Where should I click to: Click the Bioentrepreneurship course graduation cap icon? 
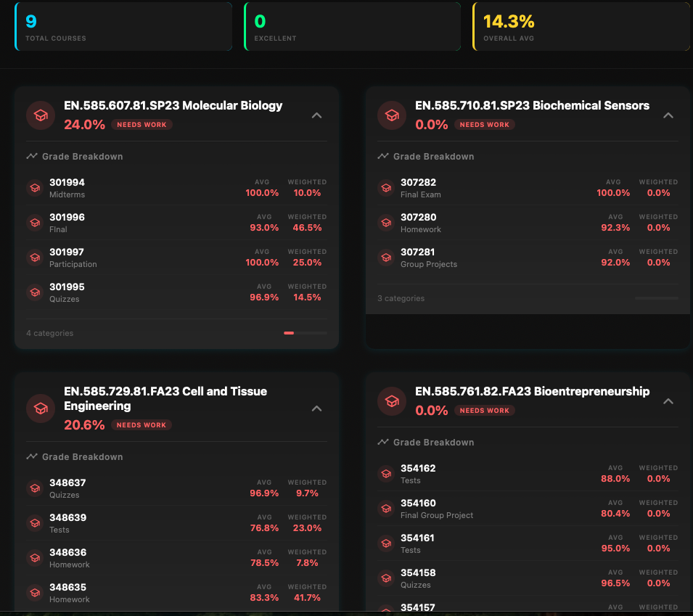(392, 401)
